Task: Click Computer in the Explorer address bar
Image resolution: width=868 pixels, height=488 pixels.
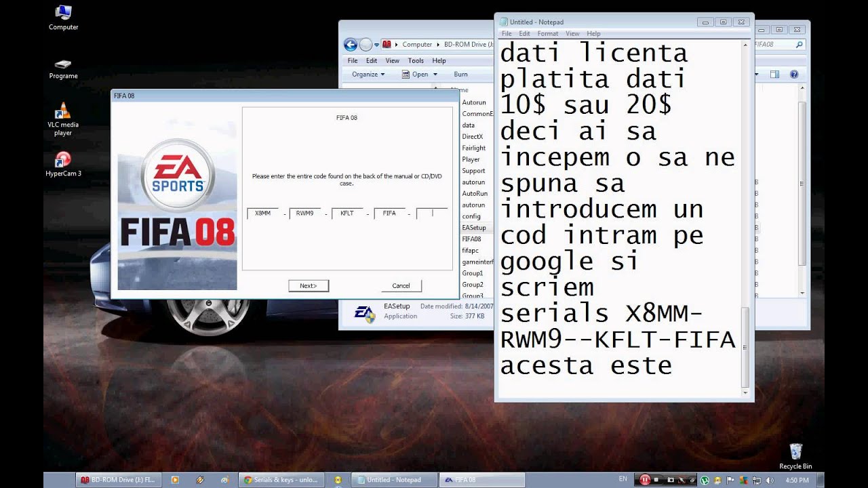Action: point(417,45)
